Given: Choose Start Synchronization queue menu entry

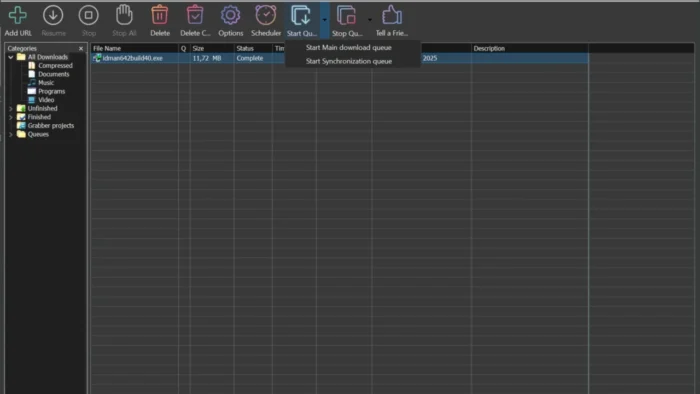Looking at the screenshot, I should pyautogui.click(x=349, y=62).
